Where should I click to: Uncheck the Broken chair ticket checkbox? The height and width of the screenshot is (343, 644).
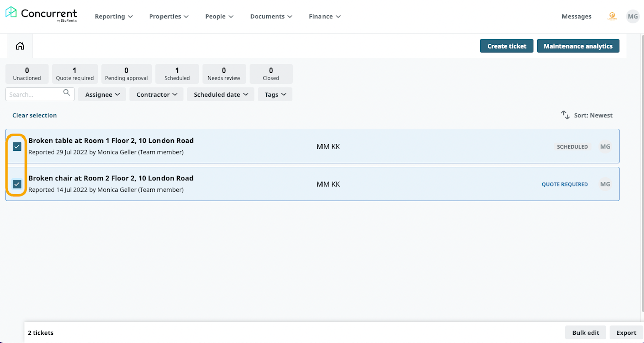(x=17, y=184)
